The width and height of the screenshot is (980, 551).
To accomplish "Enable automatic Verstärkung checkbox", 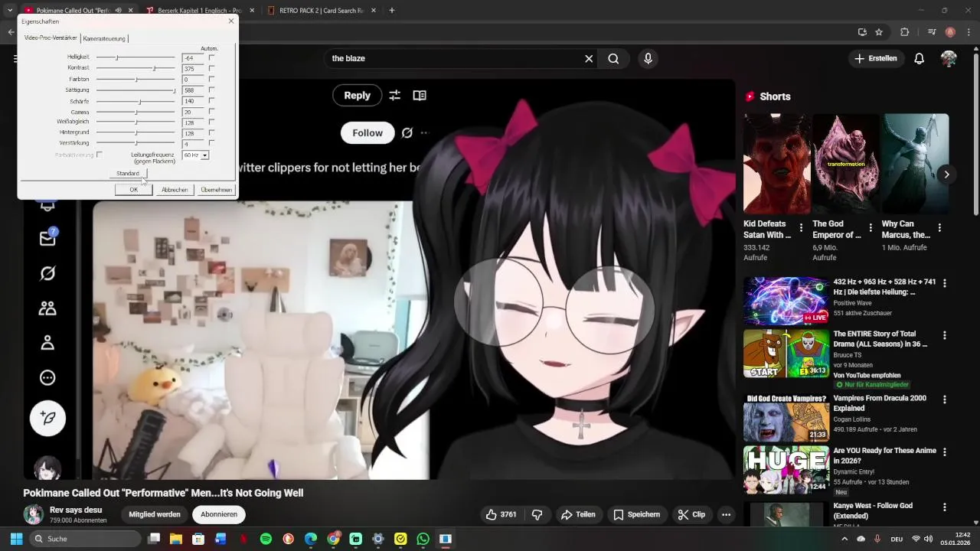I will pyautogui.click(x=211, y=143).
